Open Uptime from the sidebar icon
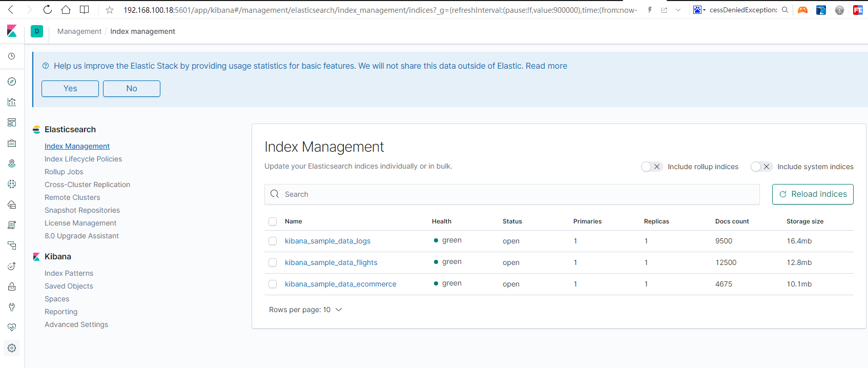 pyautogui.click(x=12, y=266)
